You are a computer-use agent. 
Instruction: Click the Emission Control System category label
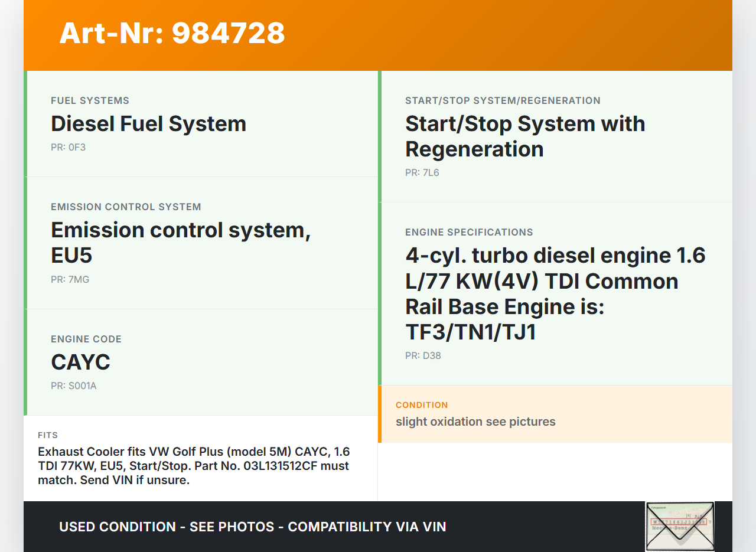[126, 207]
